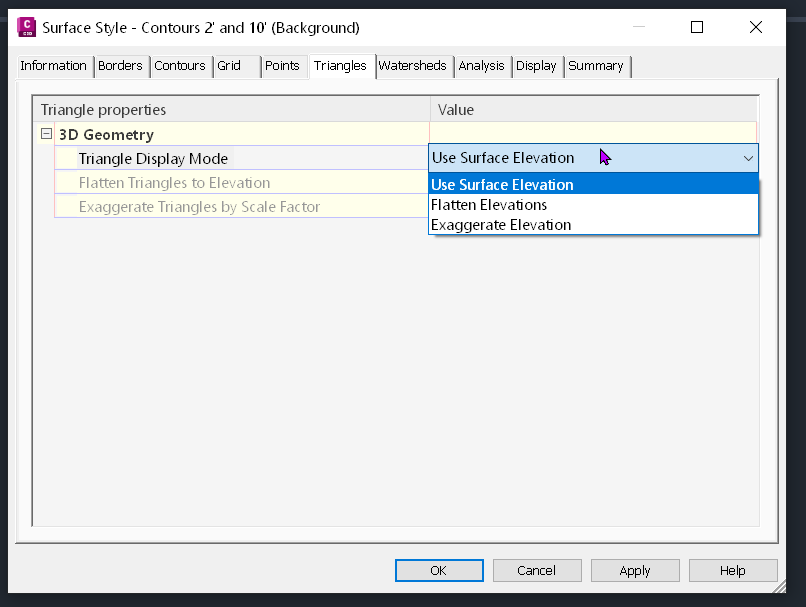Switch to the Information tab
This screenshot has width=806, height=607.
pyautogui.click(x=54, y=66)
